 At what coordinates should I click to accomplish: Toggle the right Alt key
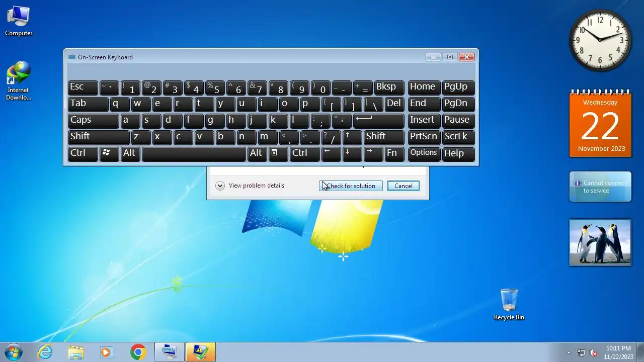pos(257,153)
